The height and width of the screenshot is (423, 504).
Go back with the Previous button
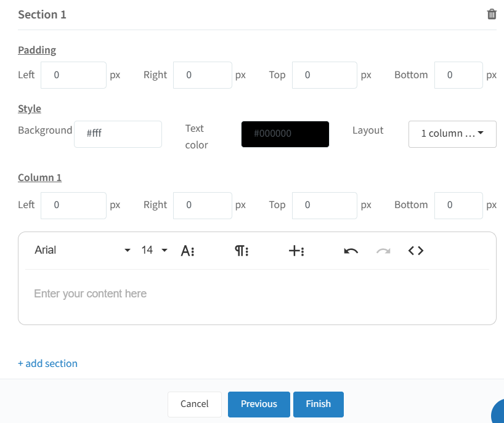tap(259, 404)
